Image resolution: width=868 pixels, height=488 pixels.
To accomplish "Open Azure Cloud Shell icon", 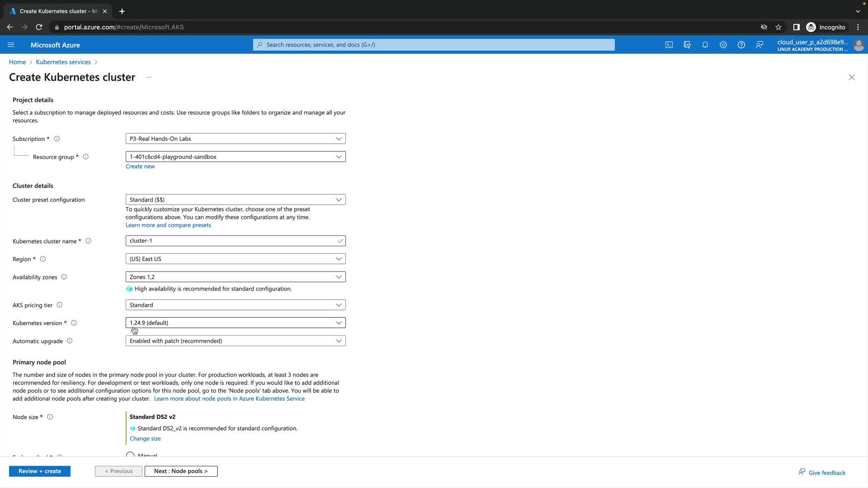I will pyautogui.click(x=669, y=45).
